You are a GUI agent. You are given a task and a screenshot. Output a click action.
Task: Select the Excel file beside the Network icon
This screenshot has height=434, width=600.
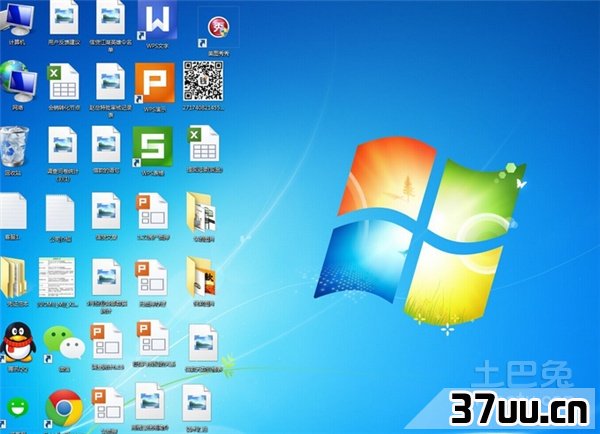(x=63, y=82)
